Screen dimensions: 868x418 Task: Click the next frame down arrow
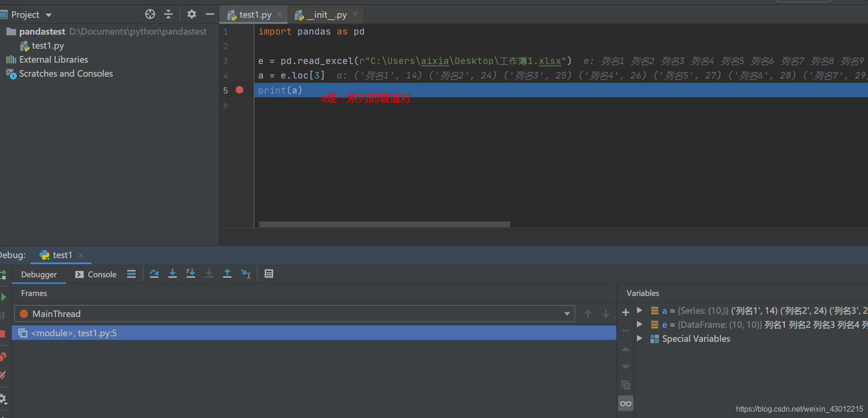[606, 314]
